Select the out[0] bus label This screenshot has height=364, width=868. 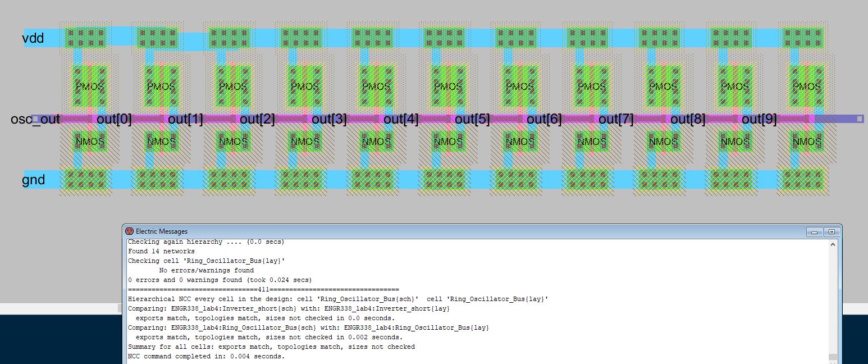[x=114, y=119]
